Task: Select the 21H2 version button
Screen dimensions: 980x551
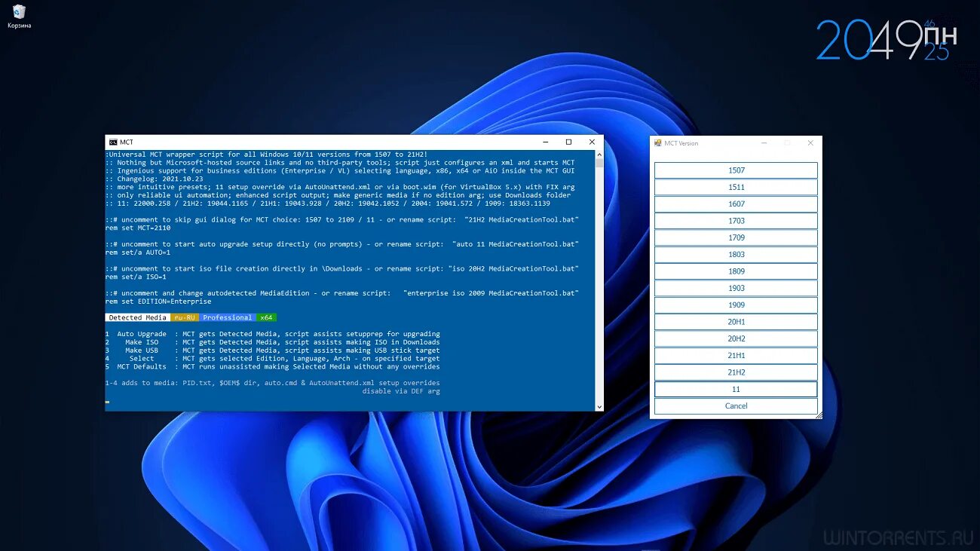Action: [736, 372]
